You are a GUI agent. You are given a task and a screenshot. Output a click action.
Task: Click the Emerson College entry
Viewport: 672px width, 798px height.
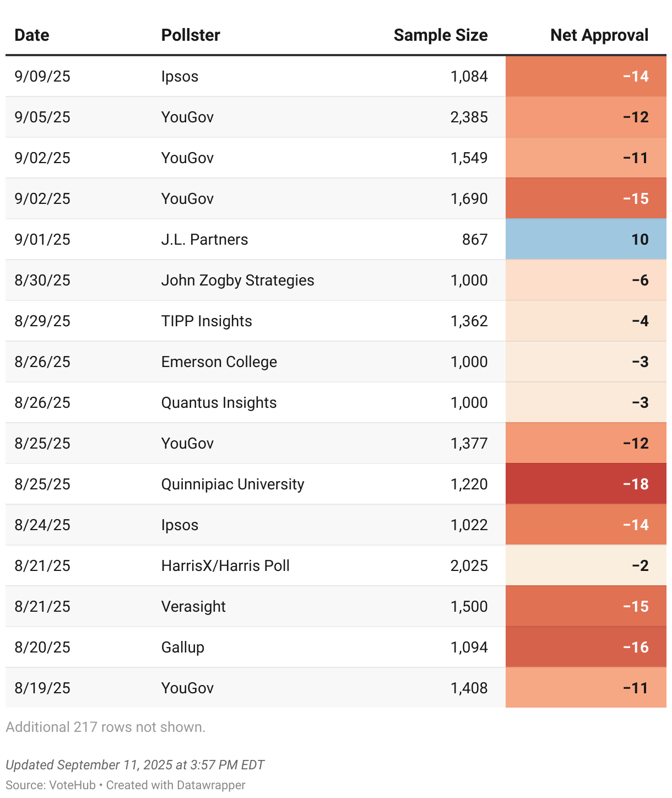pyautogui.click(x=219, y=362)
